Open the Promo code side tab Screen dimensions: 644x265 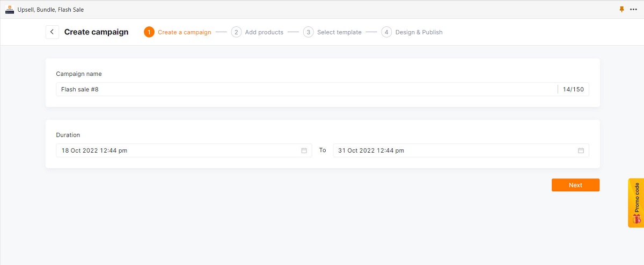click(636, 203)
